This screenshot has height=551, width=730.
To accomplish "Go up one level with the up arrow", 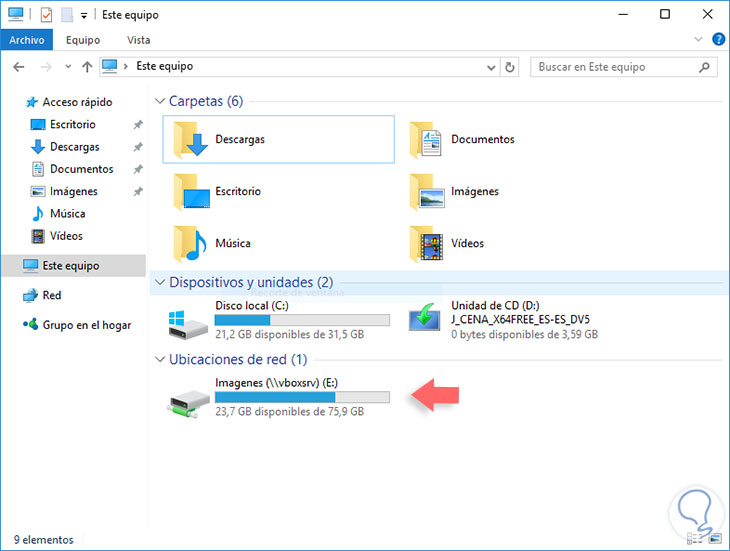I will click(x=87, y=67).
